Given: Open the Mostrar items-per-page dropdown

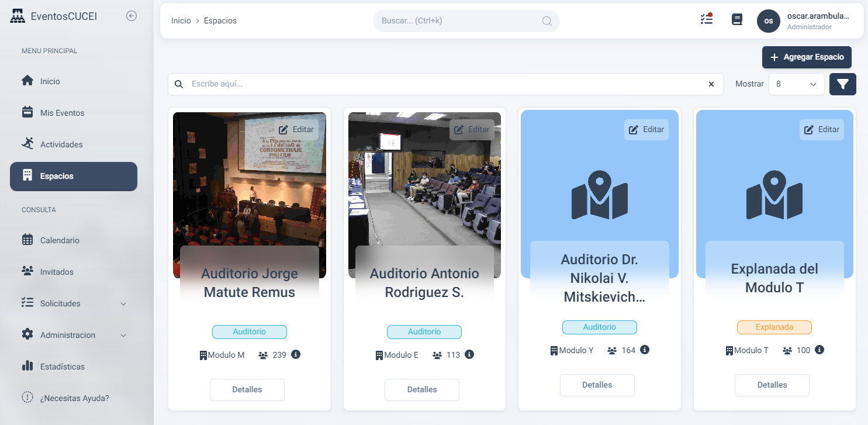Looking at the screenshot, I should coord(796,84).
